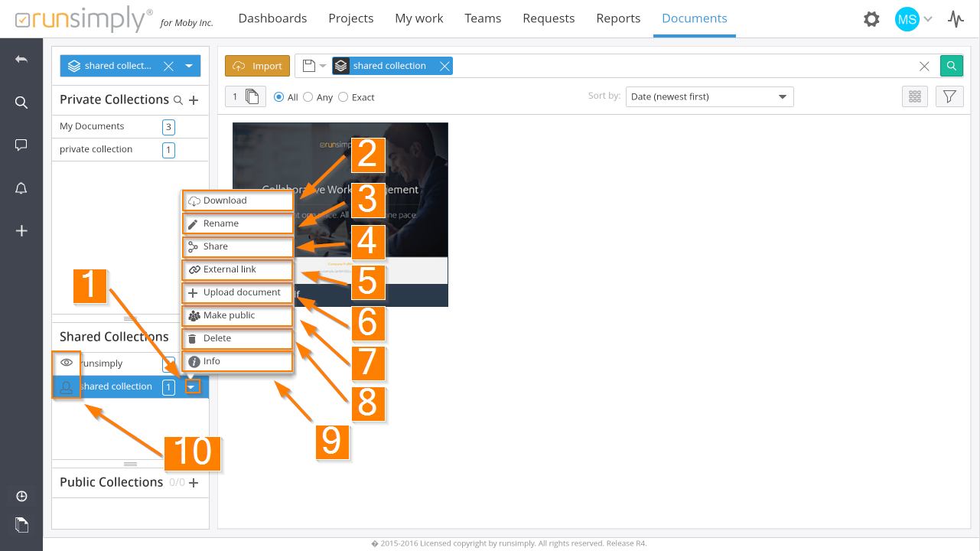
Task: Select the All radio button
Action: point(280,97)
